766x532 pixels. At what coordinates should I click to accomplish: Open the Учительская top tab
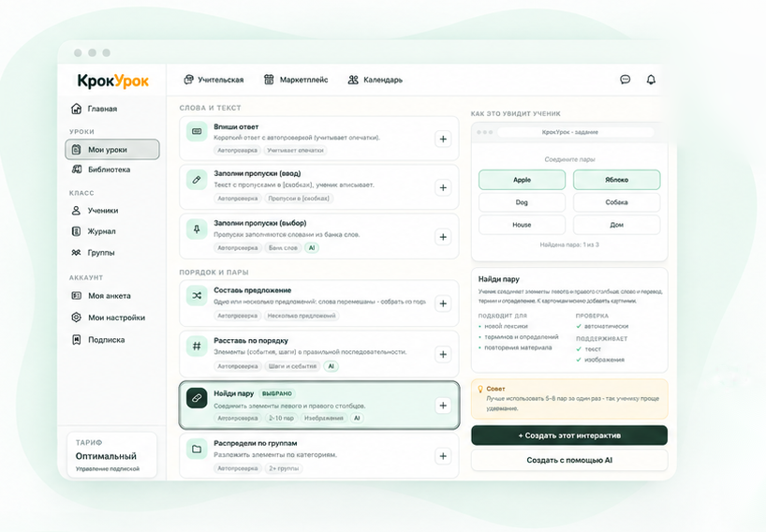coord(214,80)
